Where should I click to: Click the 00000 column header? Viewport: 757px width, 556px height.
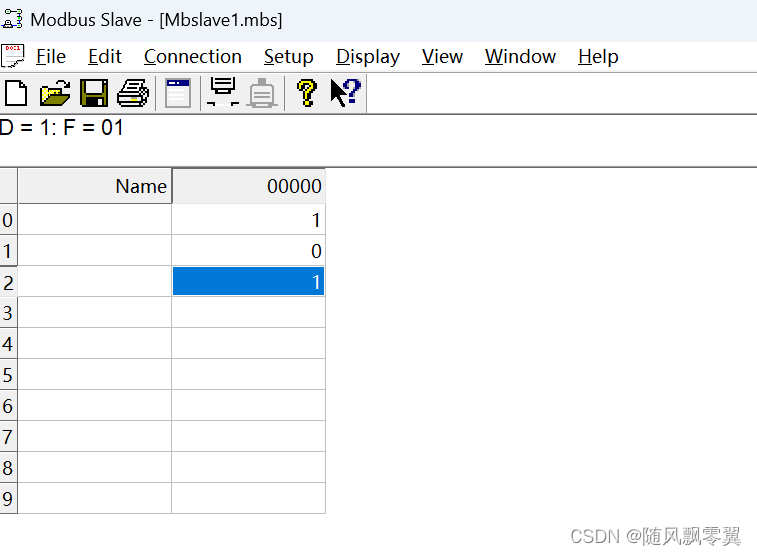249,186
